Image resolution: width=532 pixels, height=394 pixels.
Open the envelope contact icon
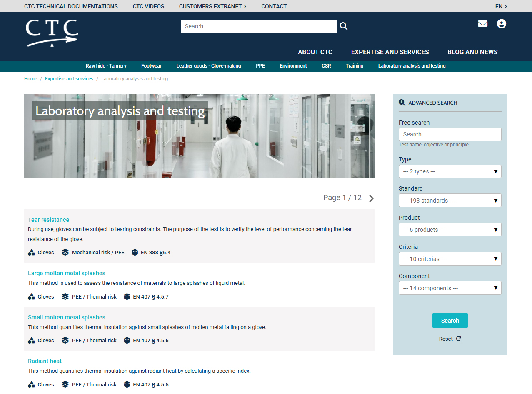pos(483,24)
